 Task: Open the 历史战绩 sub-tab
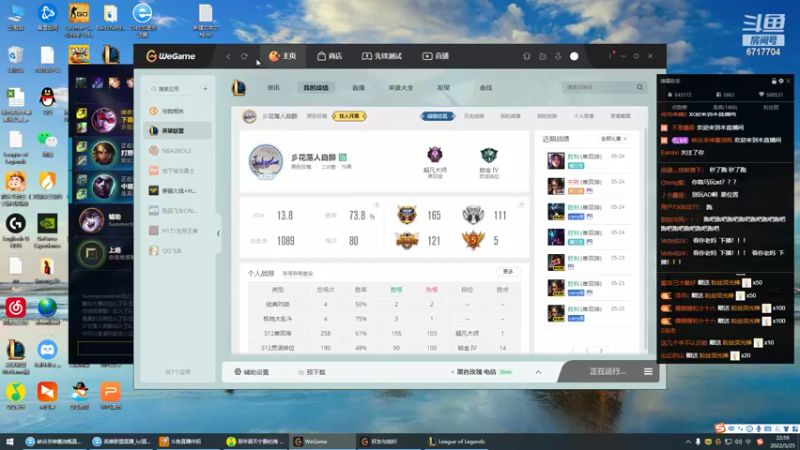[x=474, y=116]
